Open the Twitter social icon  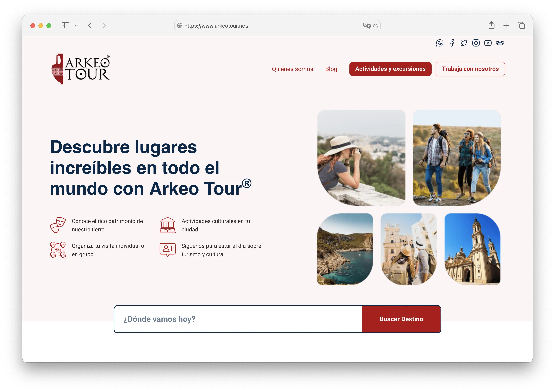[464, 43]
